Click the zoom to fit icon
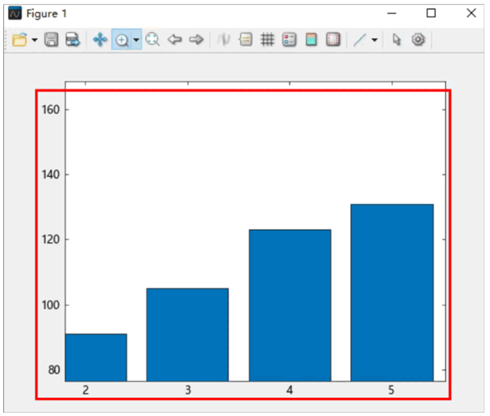Screen dimensions: 490x416 click(153, 39)
